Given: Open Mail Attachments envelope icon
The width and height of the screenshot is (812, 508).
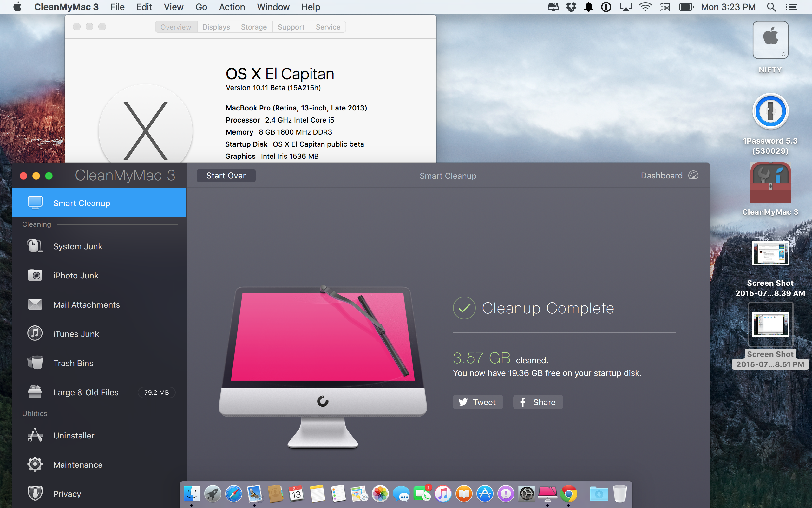Looking at the screenshot, I should 35,304.
